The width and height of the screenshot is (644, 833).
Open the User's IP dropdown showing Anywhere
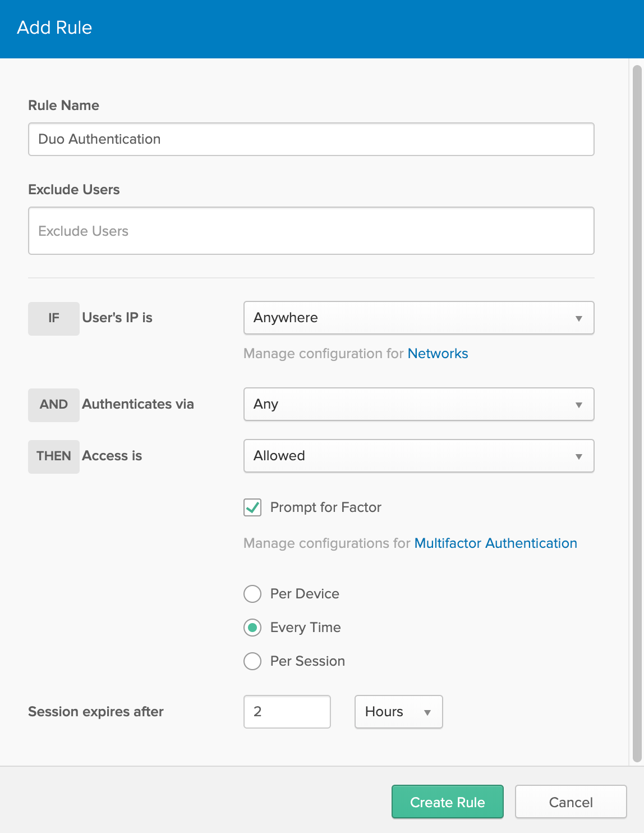coord(418,318)
